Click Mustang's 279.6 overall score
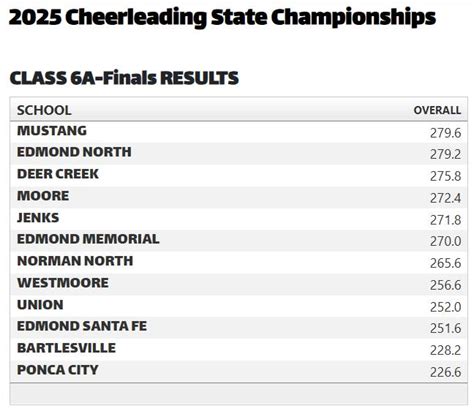 point(445,133)
